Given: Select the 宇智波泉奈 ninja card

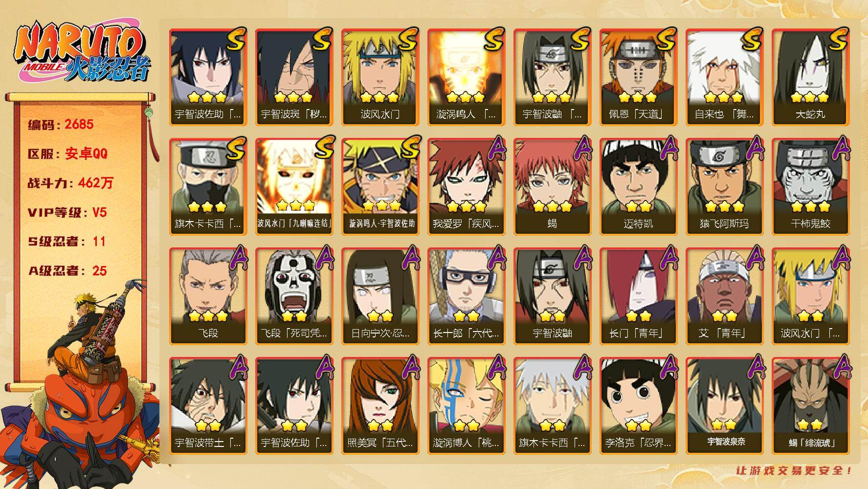Looking at the screenshot, I should coord(724,406).
